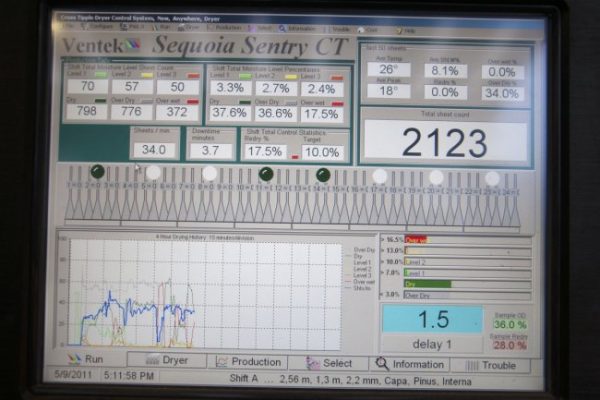This screenshot has width=600, height=400.
Task: Click the temperature reading 26°
Action: [389, 69]
